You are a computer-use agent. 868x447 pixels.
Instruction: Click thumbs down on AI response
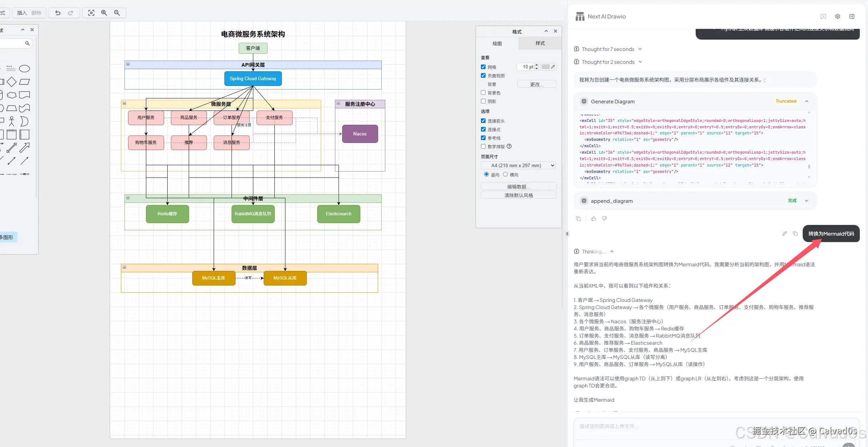[604, 219]
